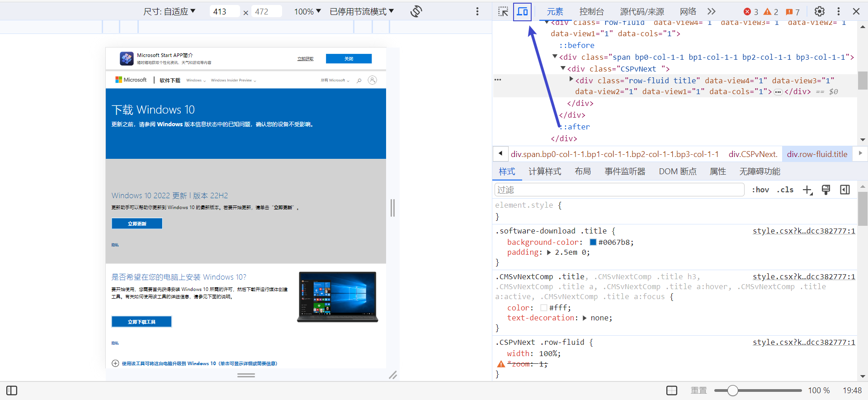Open the 无障碍功能 tab
This screenshot has height=400, width=868.
coord(760,171)
